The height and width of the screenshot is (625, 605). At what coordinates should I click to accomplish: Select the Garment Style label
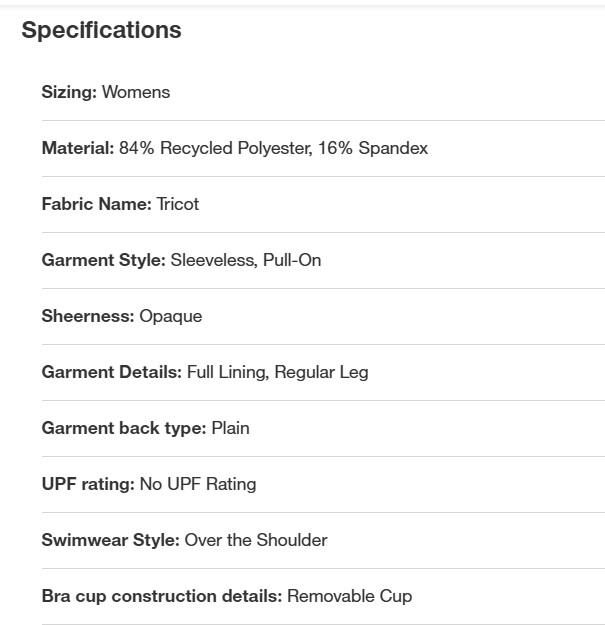[x=104, y=260]
